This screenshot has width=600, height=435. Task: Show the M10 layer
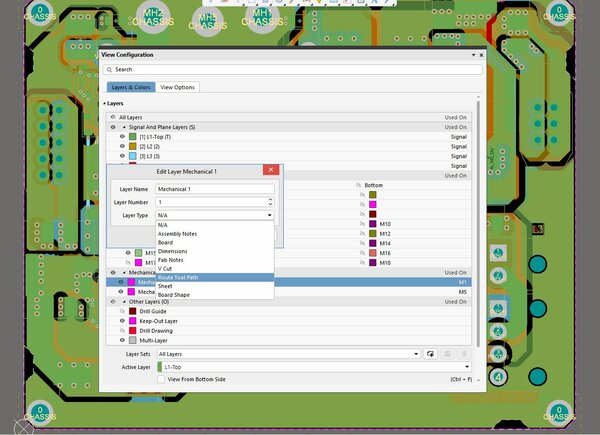point(362,224)
